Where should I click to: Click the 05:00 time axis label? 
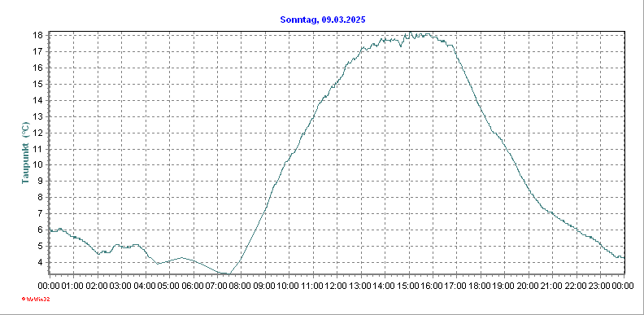point(168,286)
